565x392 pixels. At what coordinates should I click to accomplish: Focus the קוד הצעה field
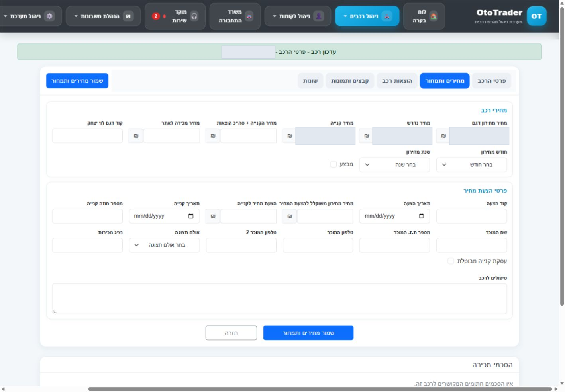tap(471, 216)
